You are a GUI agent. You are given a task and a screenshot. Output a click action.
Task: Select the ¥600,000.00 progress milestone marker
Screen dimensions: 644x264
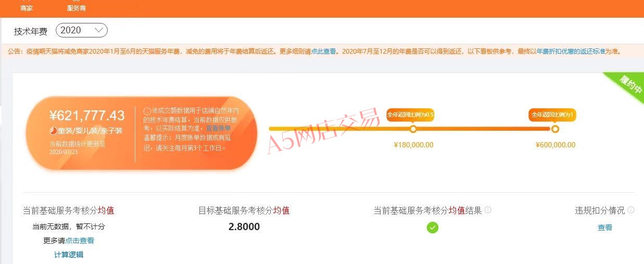click(555, 129)
